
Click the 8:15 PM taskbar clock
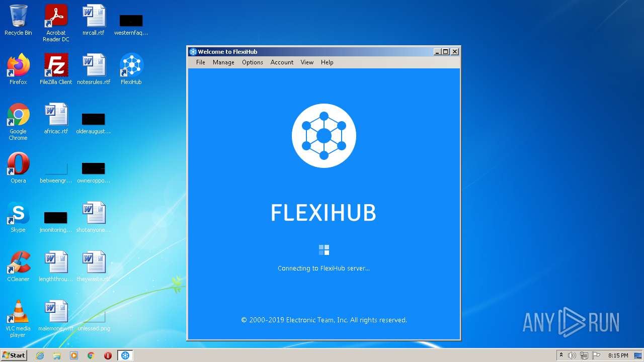[x=618, y=355]
